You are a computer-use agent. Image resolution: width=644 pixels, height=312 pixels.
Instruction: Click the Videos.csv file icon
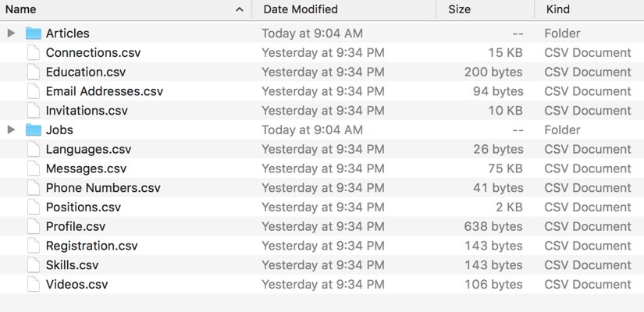34,284
